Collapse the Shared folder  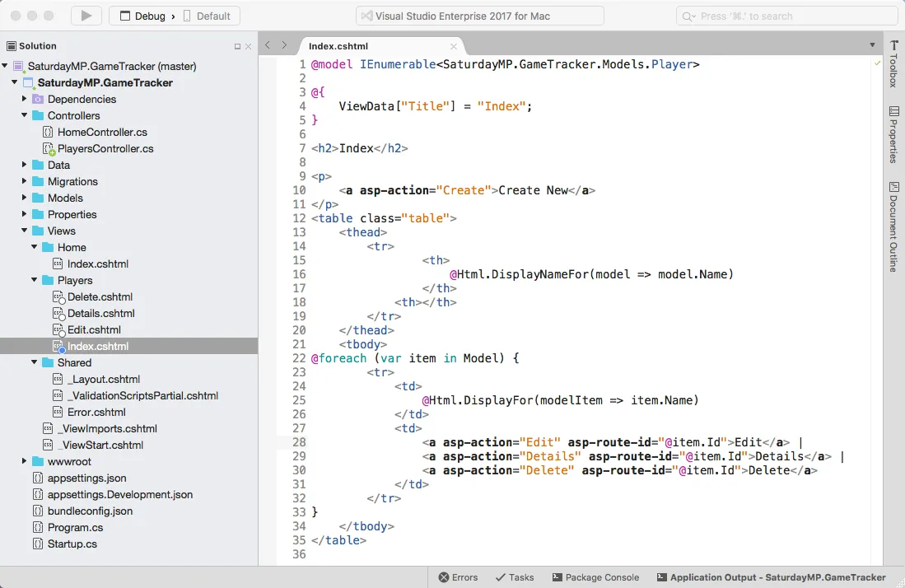pos(34,362)
